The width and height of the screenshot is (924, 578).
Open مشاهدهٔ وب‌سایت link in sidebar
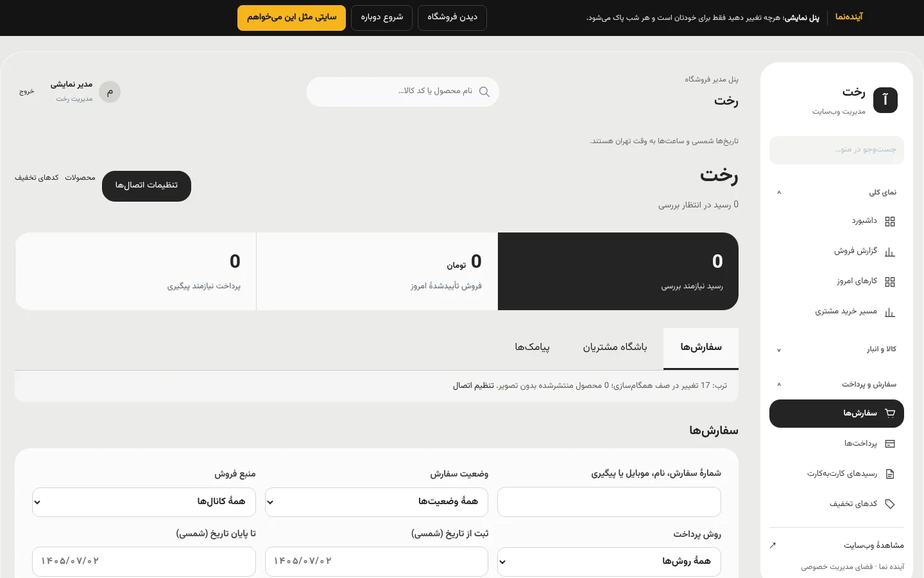click(837, 545)
